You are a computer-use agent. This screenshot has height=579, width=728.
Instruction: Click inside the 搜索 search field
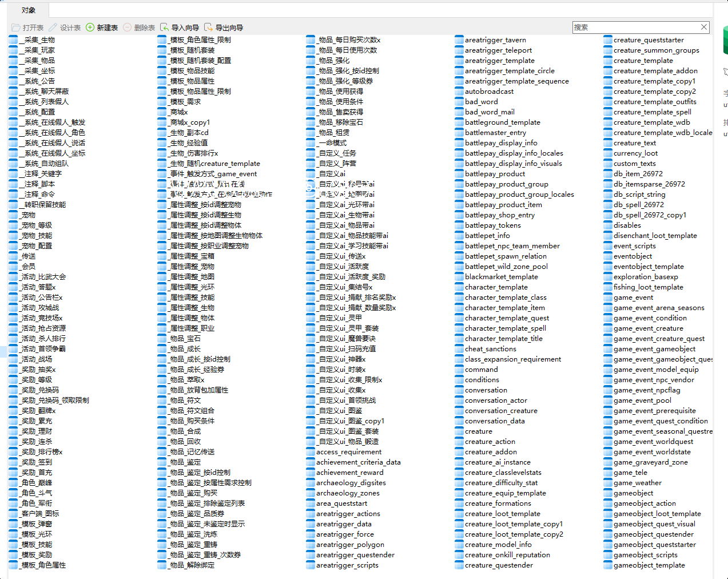coord(635,27)
